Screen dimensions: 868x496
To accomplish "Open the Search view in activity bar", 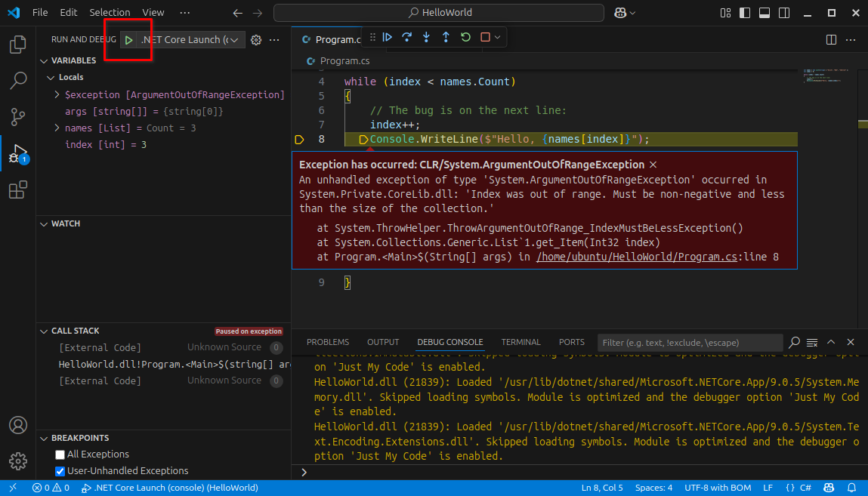I will [x=17, y=81].
